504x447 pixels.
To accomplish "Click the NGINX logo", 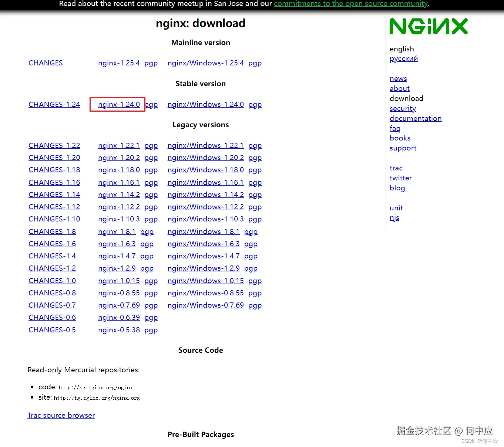I will 429,27.
